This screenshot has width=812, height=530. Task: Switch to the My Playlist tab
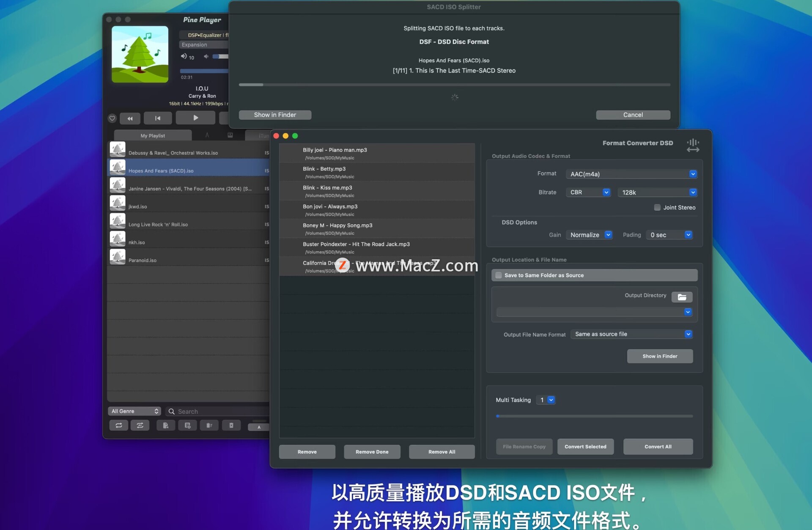[153, 136]
